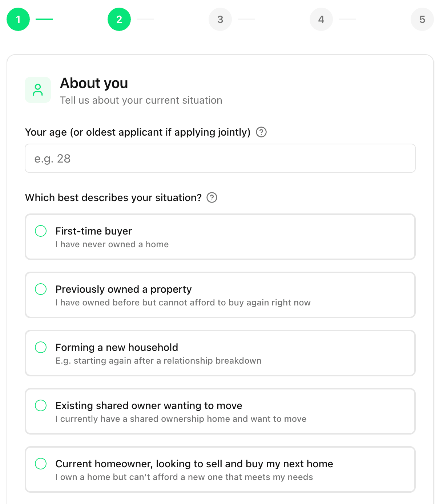
Task: Click the situation help question mark icon
Action: coord(212,197)
